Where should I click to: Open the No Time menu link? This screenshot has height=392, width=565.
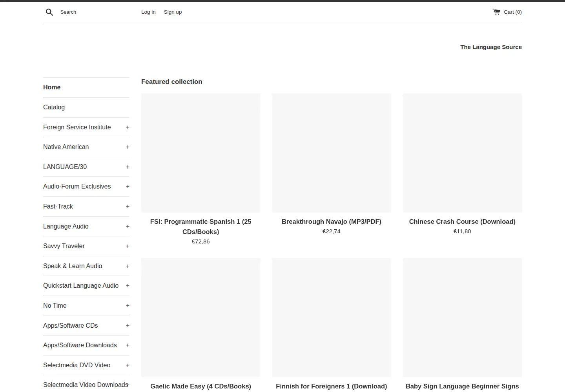(55, 306)
